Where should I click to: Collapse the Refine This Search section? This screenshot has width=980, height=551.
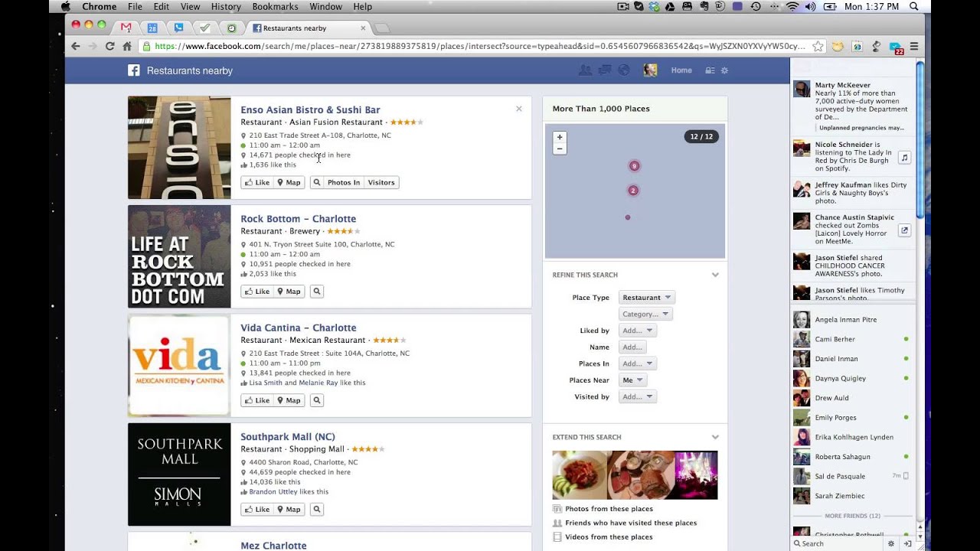click(x=715, y=275)
